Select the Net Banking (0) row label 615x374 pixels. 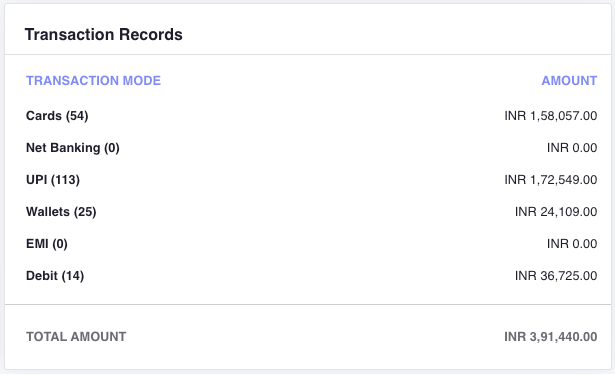[x=73, y=148]
